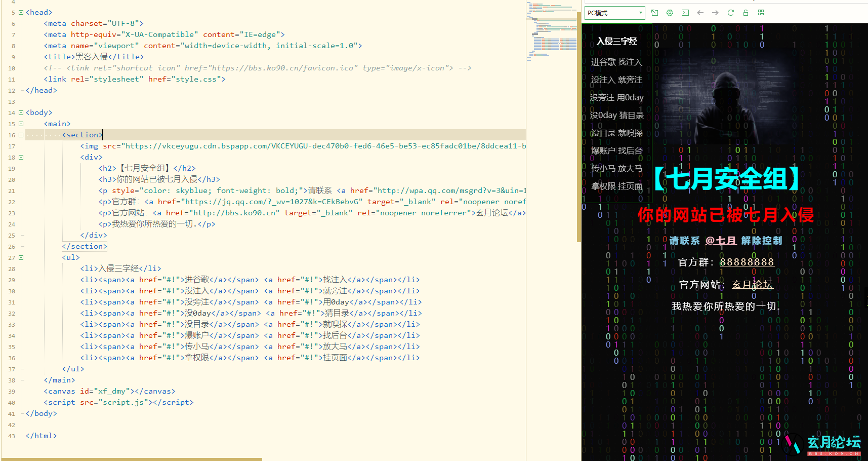The image size is (868, 461).
Task: Collapse the ul tag on line 27
Action: point(21,257)
